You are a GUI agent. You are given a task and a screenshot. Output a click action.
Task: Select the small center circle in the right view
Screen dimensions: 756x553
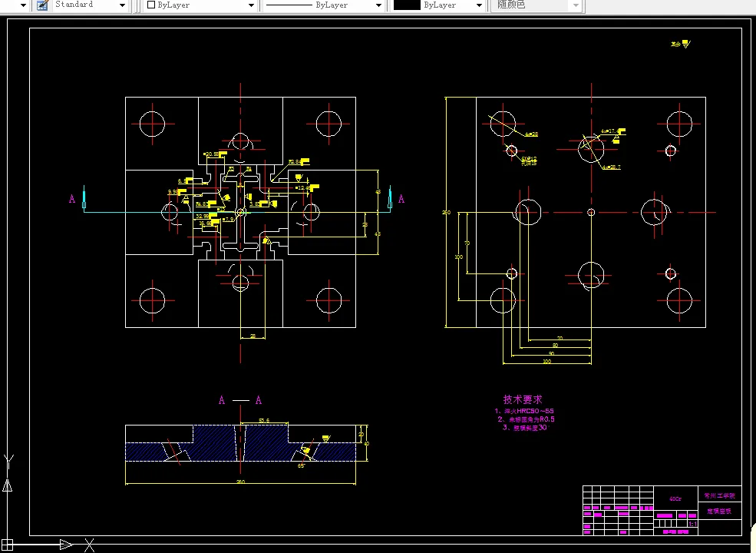(591, 212)
